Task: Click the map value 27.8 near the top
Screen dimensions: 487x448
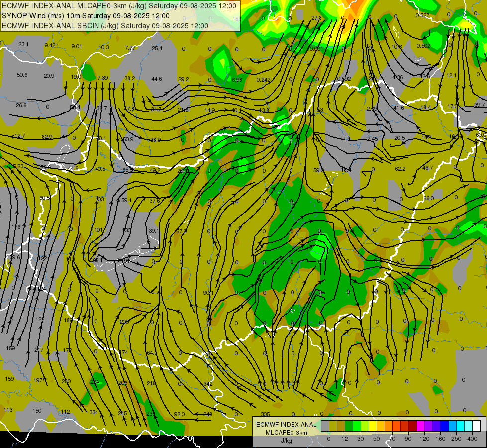Action: point(316,18)
